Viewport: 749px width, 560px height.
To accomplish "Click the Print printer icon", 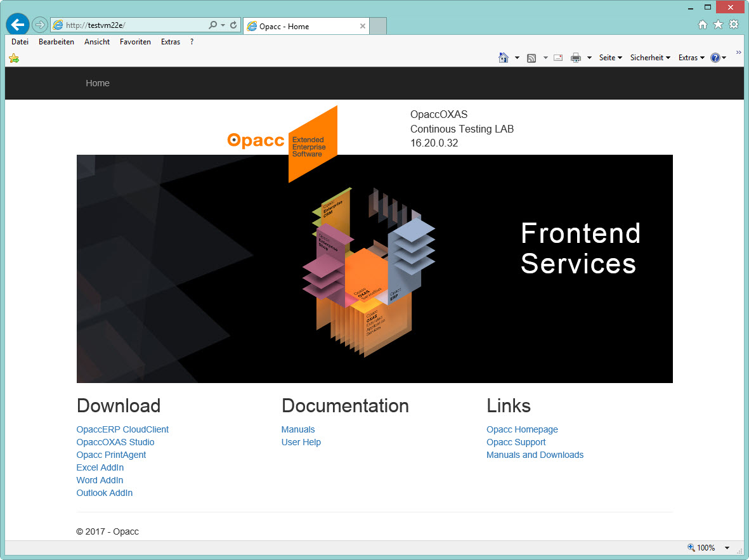I will tap(576, 58).
